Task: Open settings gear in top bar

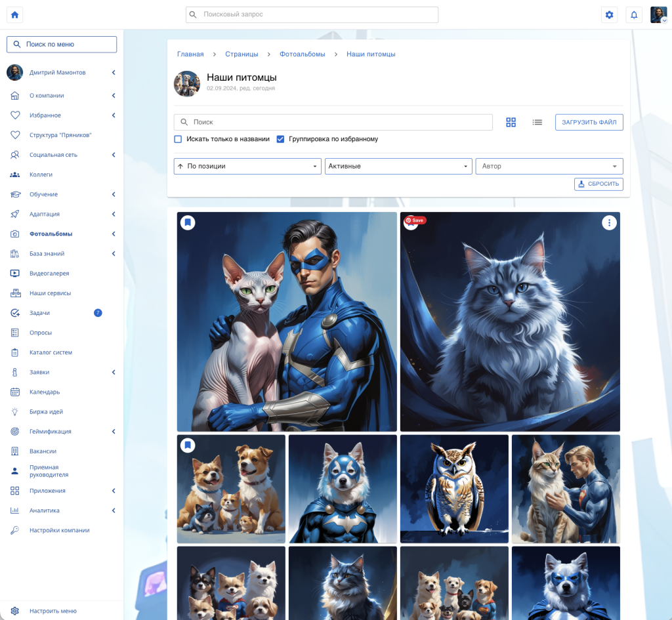Action: (609, 14)
